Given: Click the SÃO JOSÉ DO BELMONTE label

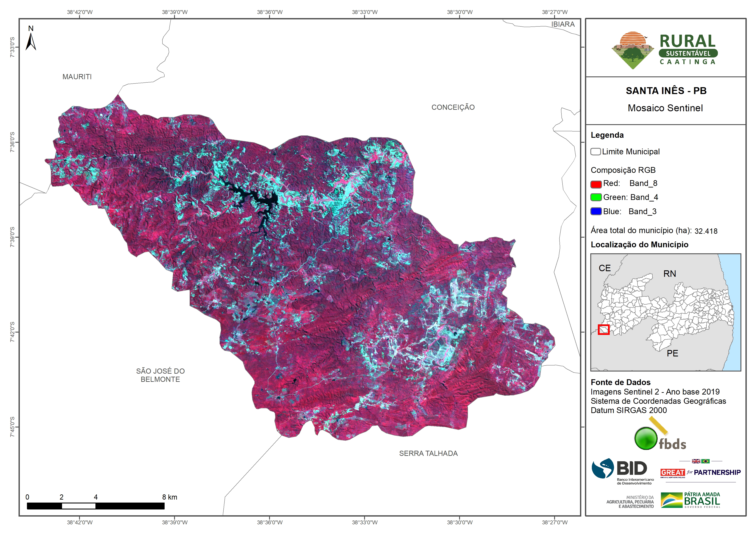Looking at the screenshot, I should pos(160,375).
